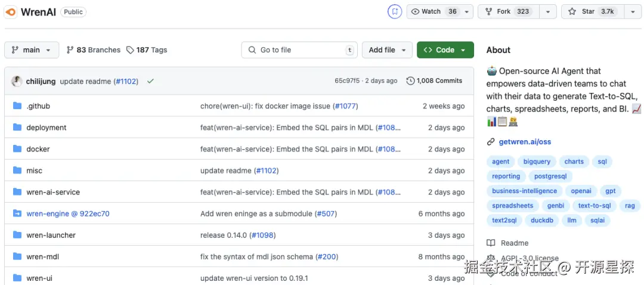Select the text2sql topic tag
This screenshot has width=644, height=285.
pyautogui.click(x=504, y=221)
